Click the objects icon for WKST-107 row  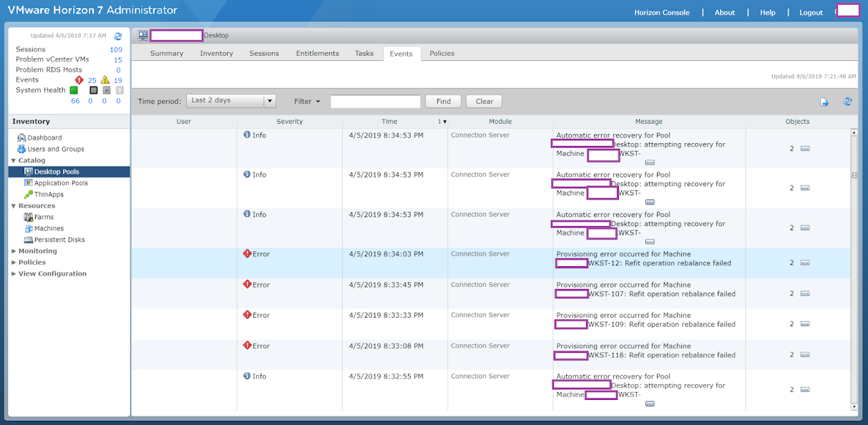(x=804, y=294)
